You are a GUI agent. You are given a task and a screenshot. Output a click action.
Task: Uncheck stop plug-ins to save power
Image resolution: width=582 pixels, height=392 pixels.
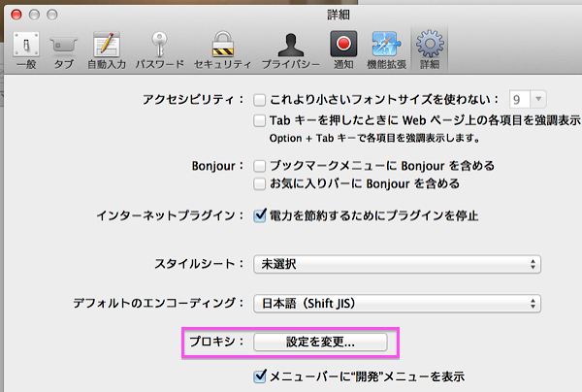260,214
